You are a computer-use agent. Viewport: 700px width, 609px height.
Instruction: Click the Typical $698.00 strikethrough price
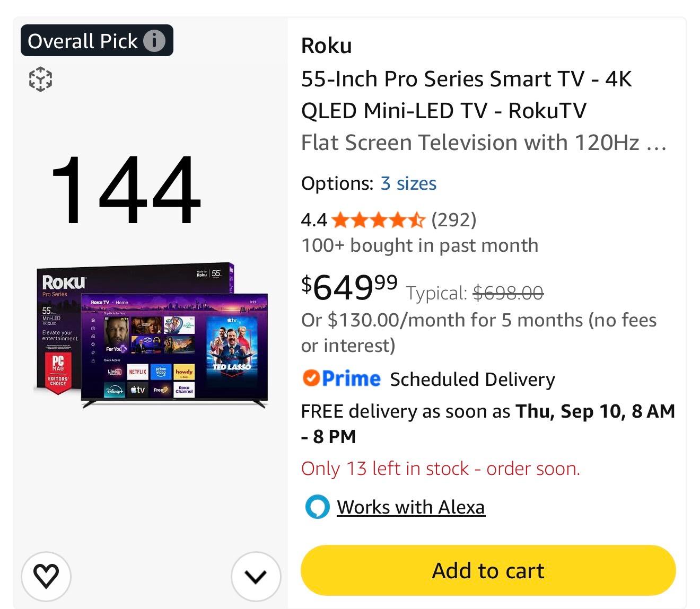[x=475, y=293]
